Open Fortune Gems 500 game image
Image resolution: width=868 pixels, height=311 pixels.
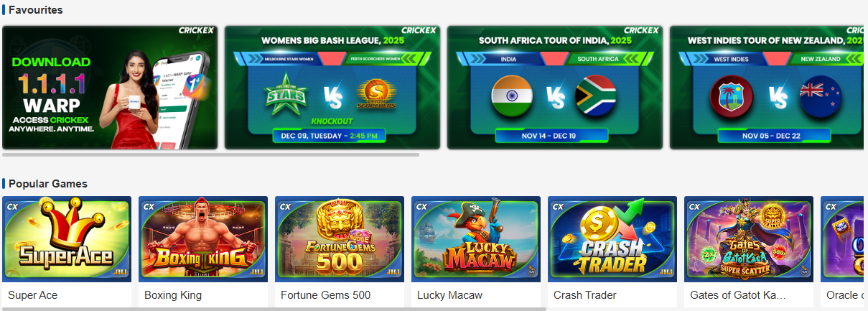tap(340, 239)
